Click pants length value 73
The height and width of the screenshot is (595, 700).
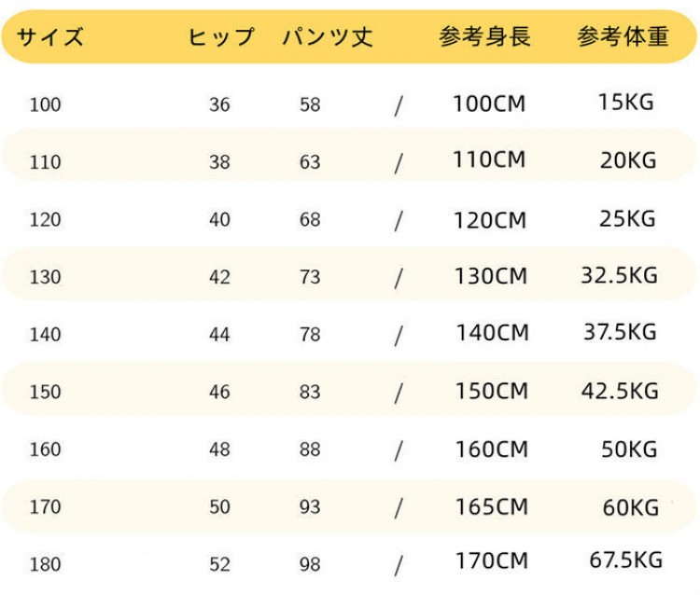coord(310,277)
